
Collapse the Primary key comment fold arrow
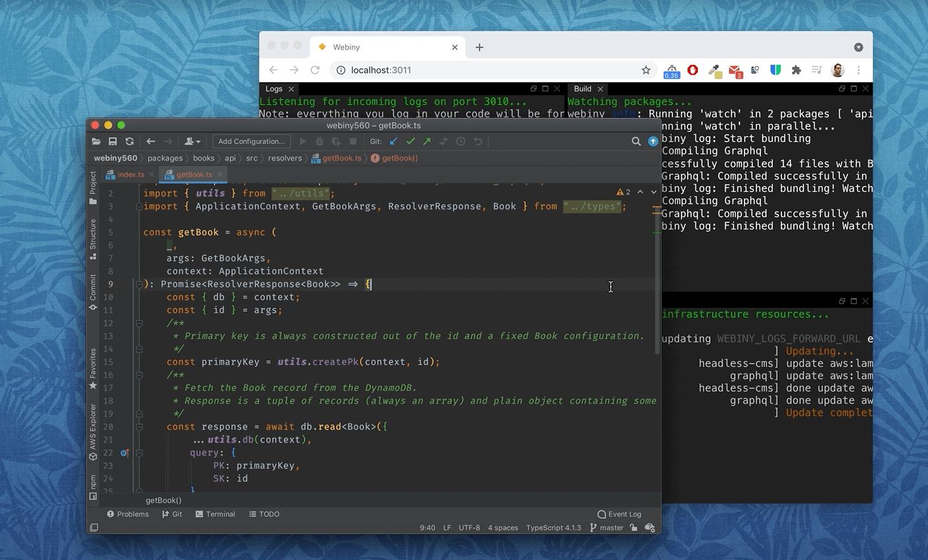[x=139, y=323]
